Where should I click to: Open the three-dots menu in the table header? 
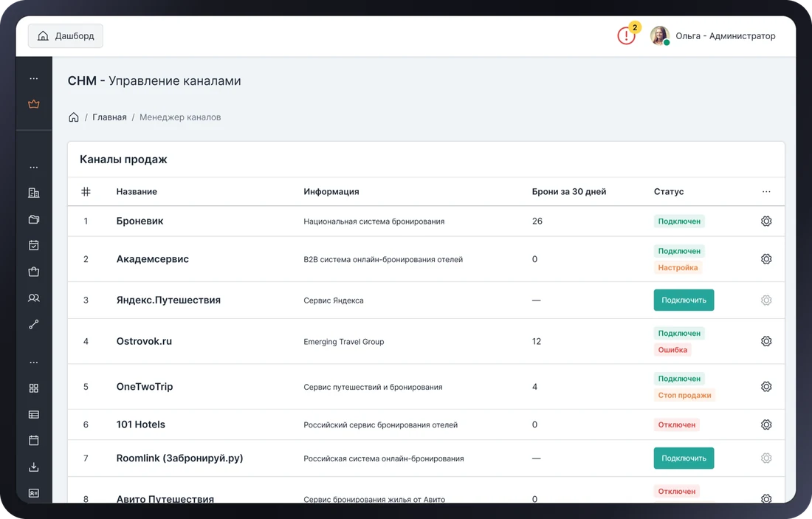[x=766, y=192]
